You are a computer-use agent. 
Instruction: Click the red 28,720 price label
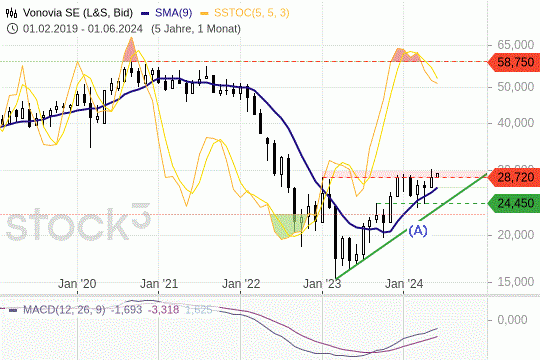point(515,177)
